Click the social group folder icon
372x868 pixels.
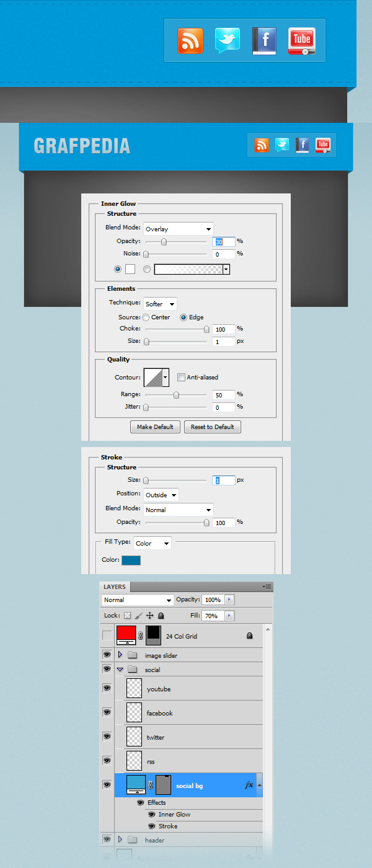[132, 670]
